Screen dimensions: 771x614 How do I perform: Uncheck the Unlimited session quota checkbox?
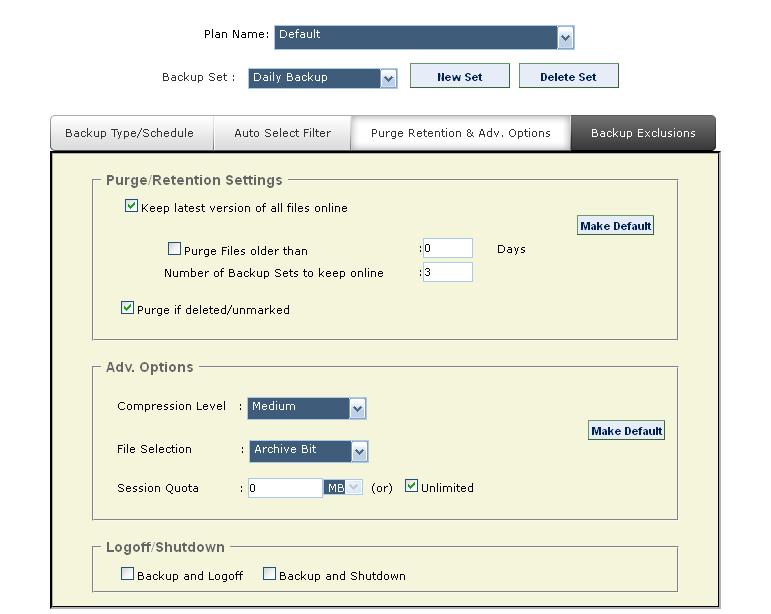point(411,486)
